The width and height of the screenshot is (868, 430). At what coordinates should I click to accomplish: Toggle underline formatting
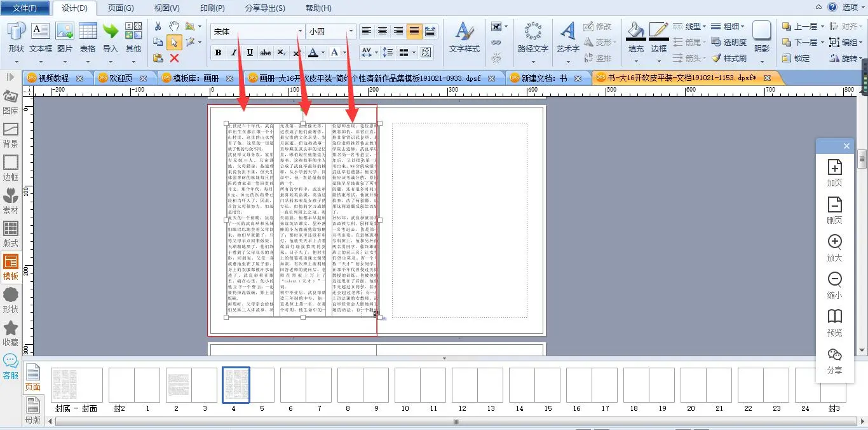pos(250,52)
